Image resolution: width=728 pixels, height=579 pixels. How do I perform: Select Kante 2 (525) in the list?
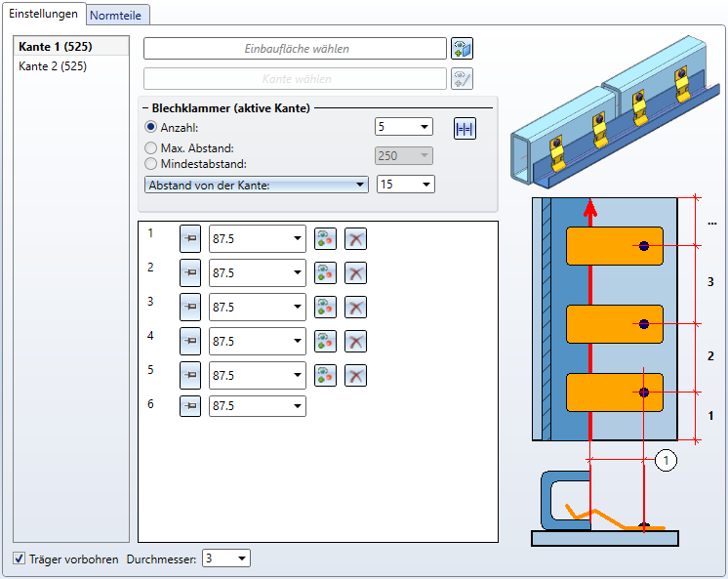tap(53, 66)
